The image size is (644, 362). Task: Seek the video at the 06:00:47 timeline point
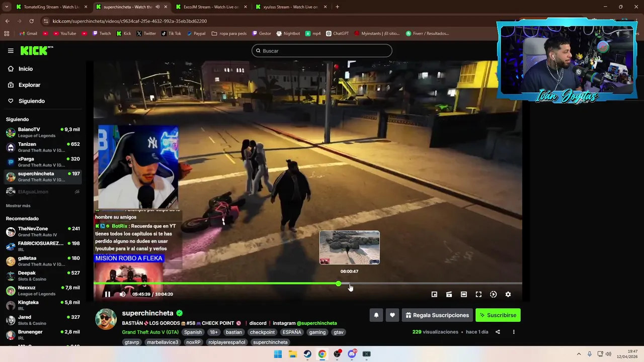tap(350, 284)
